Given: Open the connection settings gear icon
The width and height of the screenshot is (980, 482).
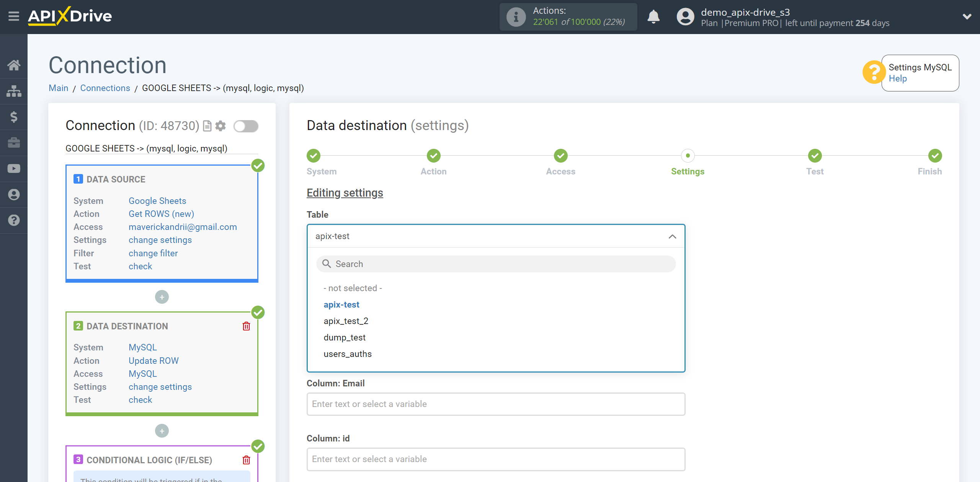Looking at the screenshot, I should 220,126.
